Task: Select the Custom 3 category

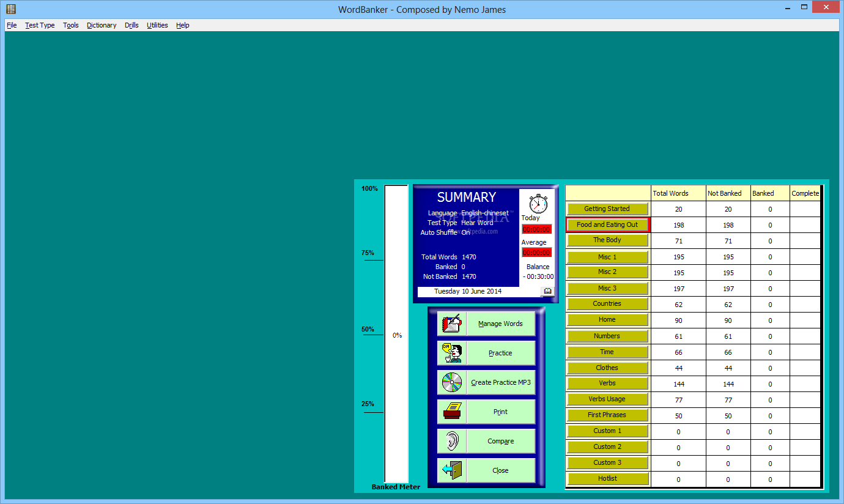Action: (607, 463)
